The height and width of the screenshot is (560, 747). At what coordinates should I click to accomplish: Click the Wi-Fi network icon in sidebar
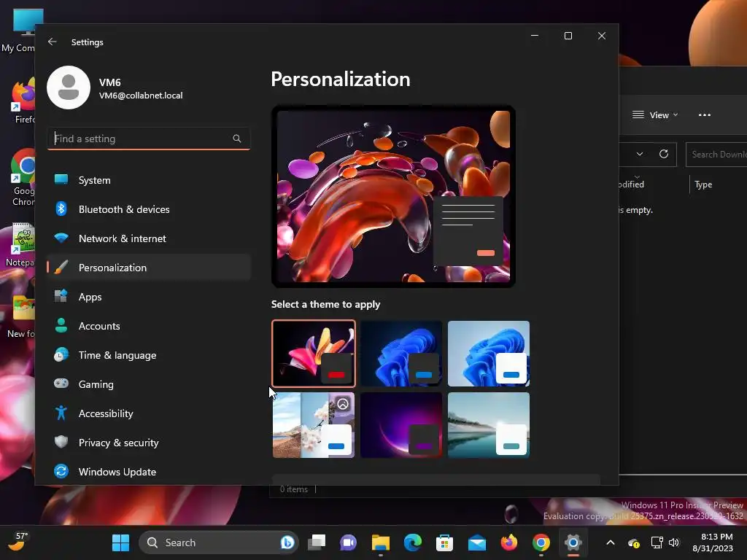coord(61,238)
